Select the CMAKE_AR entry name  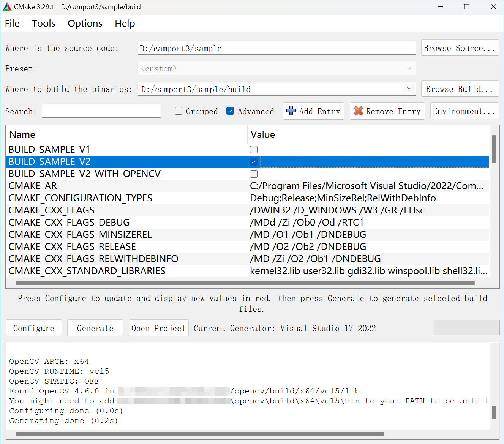click(x=33, y=186)
